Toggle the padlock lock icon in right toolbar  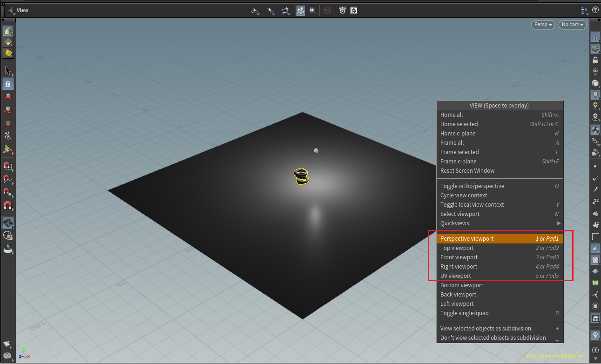[595, 60]
